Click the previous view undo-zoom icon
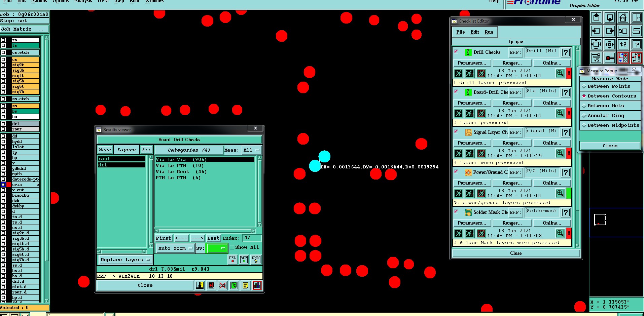The height and width of the screenshot is (316, 644). coord(623,31)
